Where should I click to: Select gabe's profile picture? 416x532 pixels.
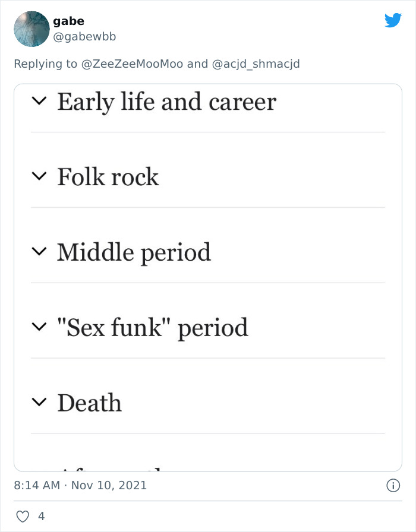31,28
